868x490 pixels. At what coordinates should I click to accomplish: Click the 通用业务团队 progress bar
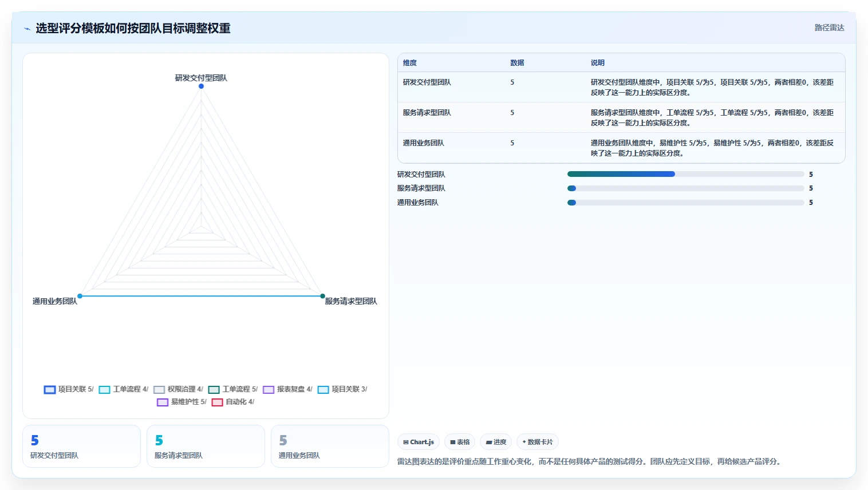point(685,202)
